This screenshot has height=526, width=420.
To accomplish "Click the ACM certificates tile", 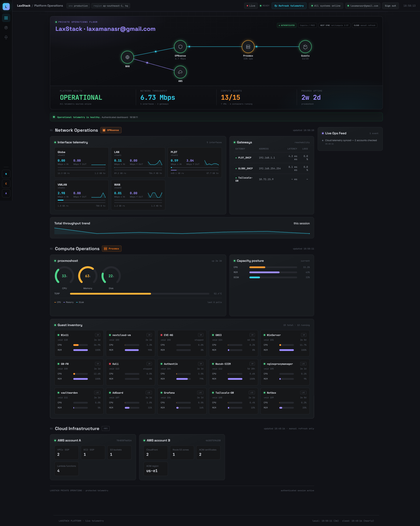I will (208, 452).
